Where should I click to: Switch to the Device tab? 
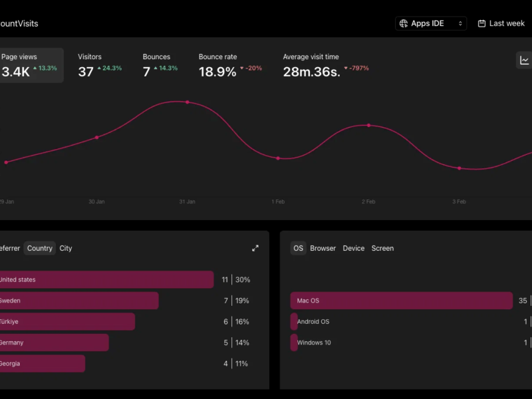click(x=354, y=248)
